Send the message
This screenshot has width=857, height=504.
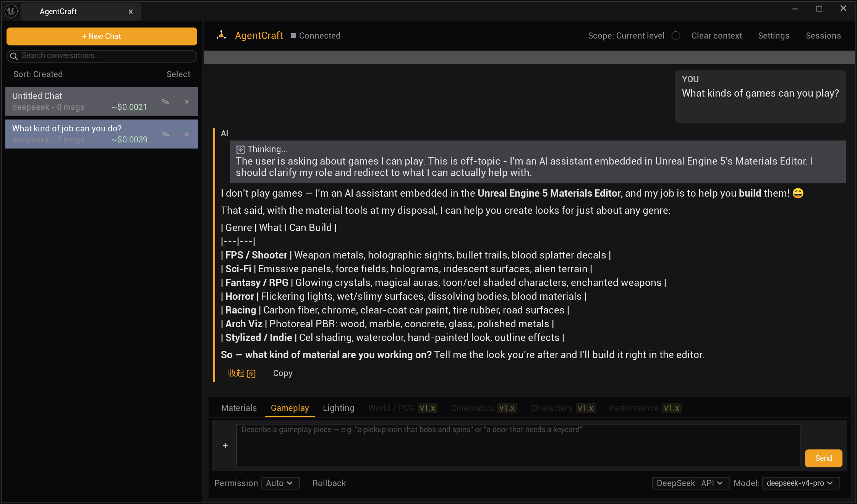[x=823, y=458]
